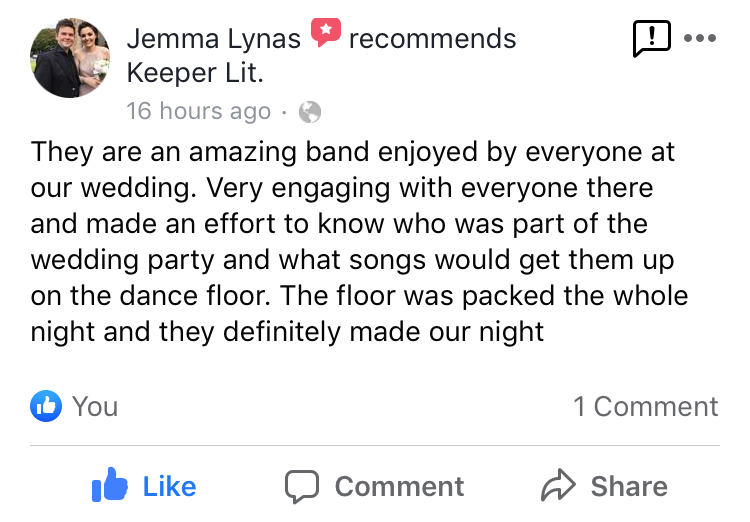Image resolution: width=750 pixels, height=522 pixels.
Task: Show reactions by clicking You
Action: [95, 406]
